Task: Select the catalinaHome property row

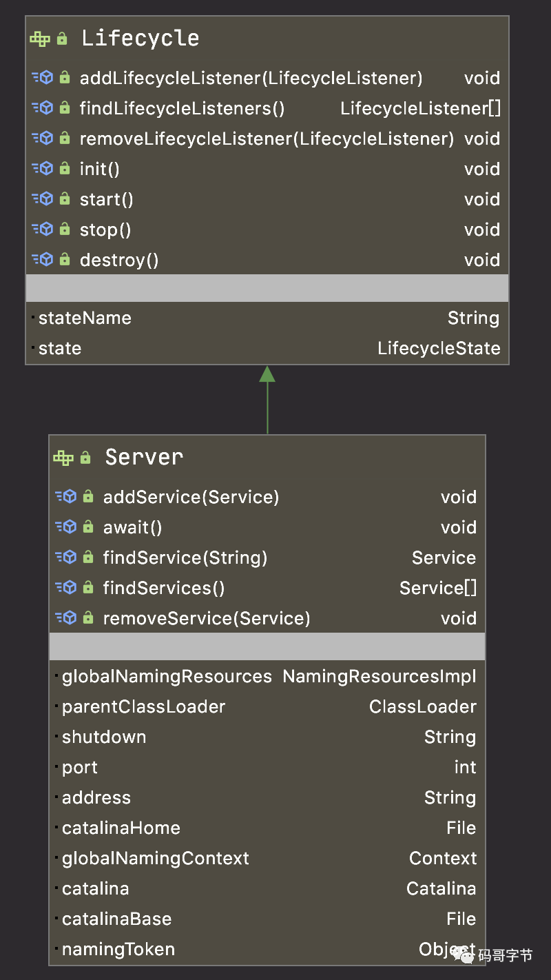Action: (267, 828)
